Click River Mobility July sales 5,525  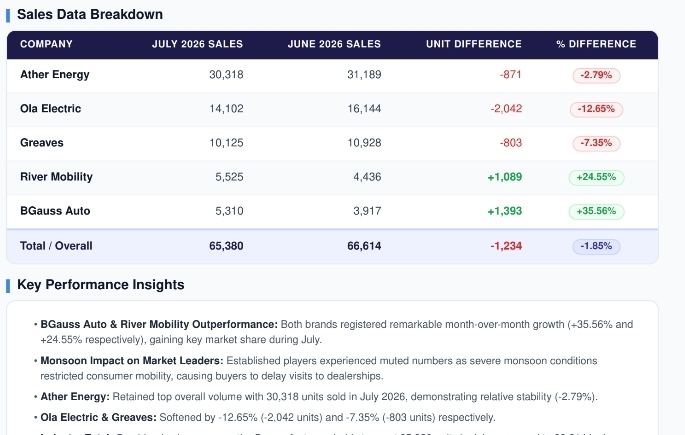point(229,177)
